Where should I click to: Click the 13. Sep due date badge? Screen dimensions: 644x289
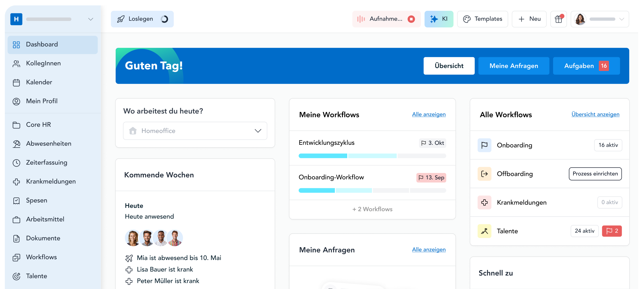431,178
